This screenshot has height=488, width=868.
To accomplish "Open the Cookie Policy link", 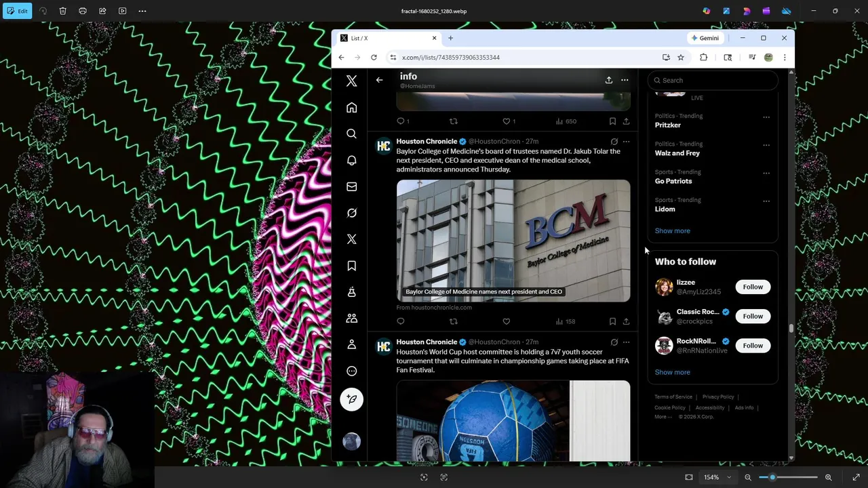I will [x=670, y=407].
